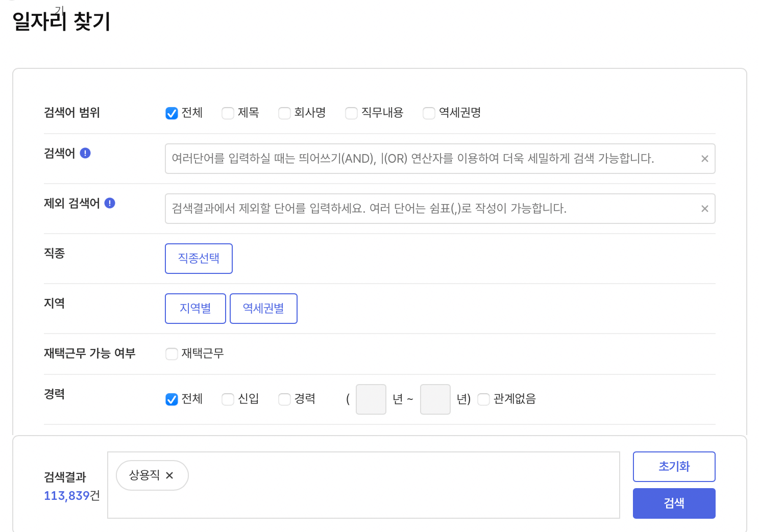Screen dimensions: 759x532
Task: Click the info icon beside 제외 검색어 label
Action: click(110, 202)
